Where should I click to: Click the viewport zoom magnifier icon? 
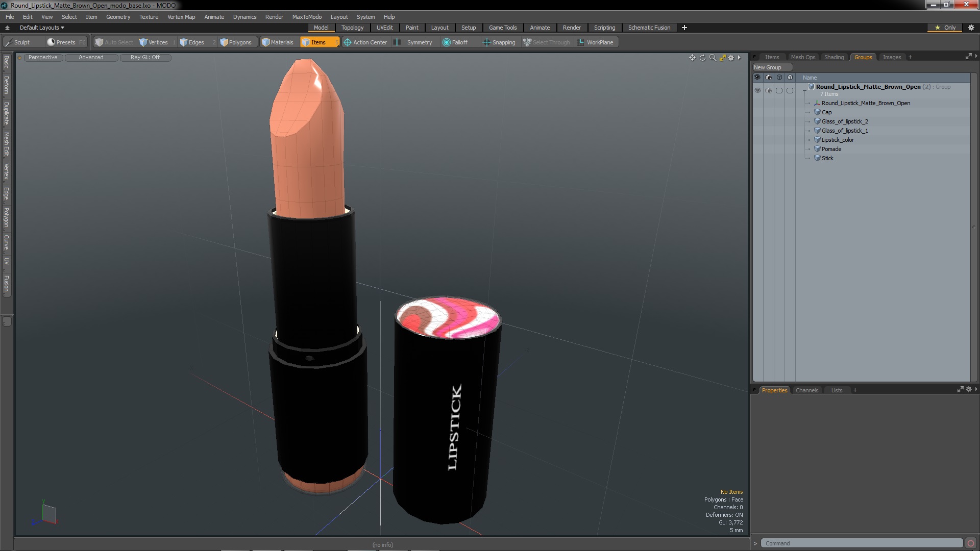click(713, 58)
